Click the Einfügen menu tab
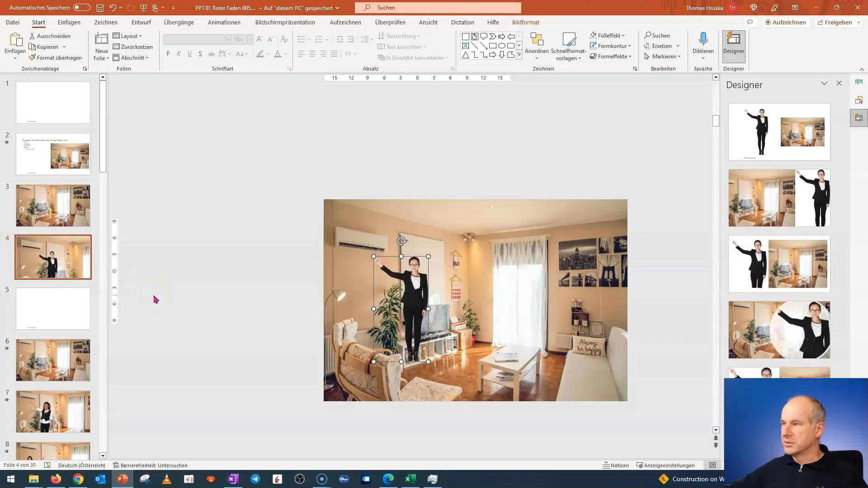 pos(69,22)
